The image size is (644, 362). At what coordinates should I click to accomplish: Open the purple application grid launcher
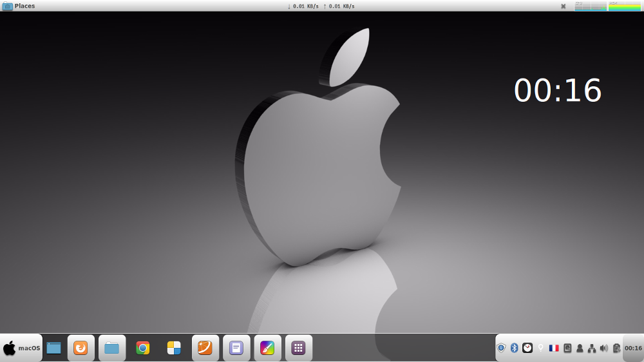[299, 348]
